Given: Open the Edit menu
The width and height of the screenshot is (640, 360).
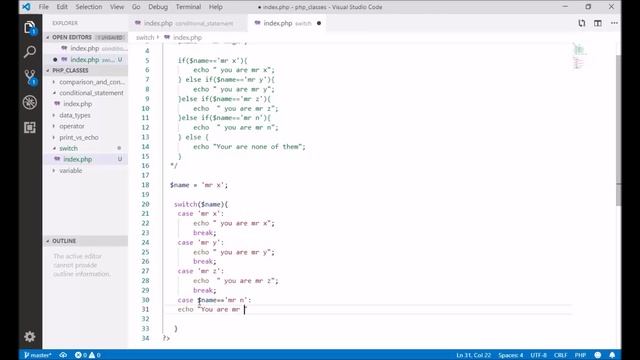Looking at the screenshot, I should pyautogui.click(x=62, y=7).
